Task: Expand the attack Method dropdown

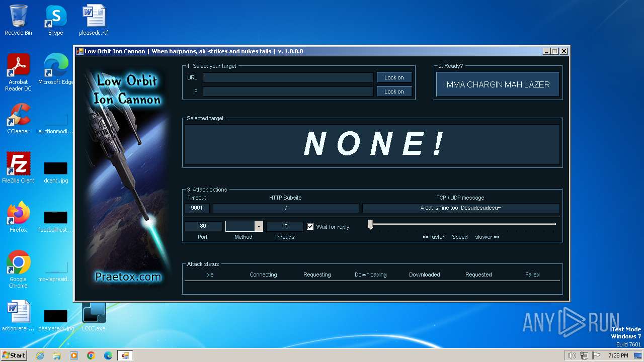Action: click(x=259, y=227)
